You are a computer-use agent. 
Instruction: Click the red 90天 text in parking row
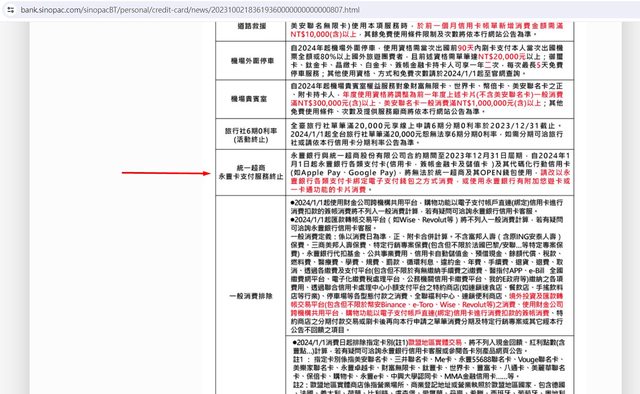coord(466,48)
